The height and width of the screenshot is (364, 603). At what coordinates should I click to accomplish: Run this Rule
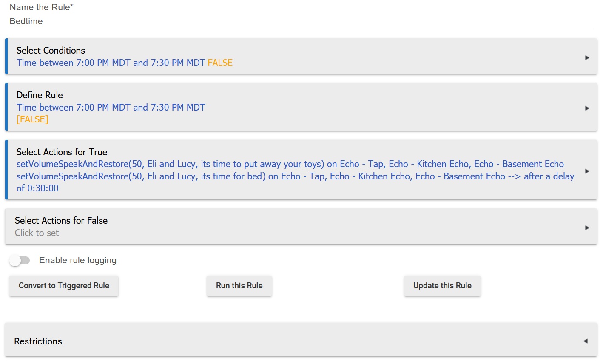239,286
